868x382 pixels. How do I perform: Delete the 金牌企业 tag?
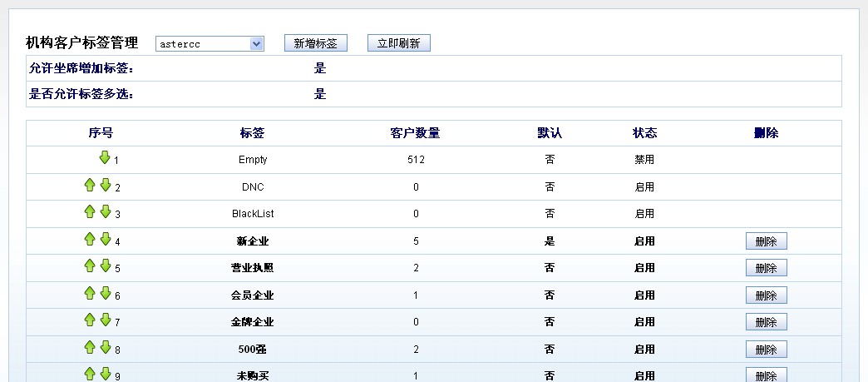(766, 322)
